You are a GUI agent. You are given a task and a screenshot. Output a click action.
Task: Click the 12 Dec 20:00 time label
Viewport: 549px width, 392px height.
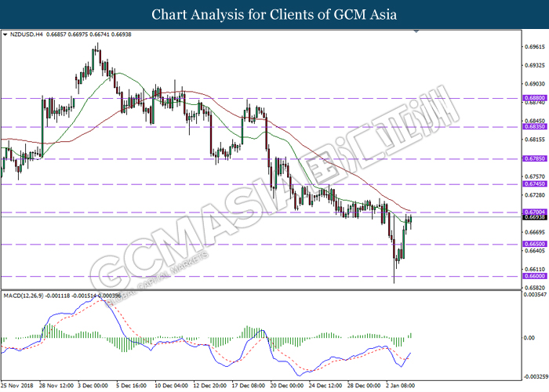tap(210, 386)
